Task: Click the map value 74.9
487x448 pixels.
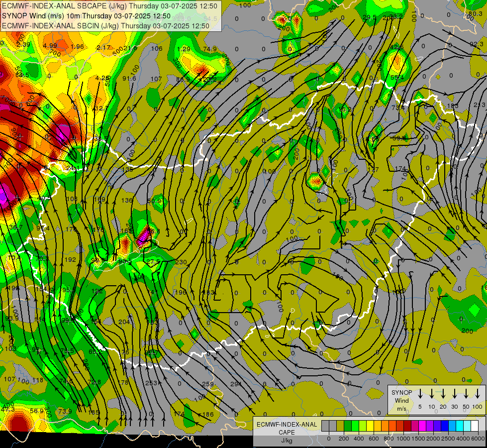Action: (210, 49)
